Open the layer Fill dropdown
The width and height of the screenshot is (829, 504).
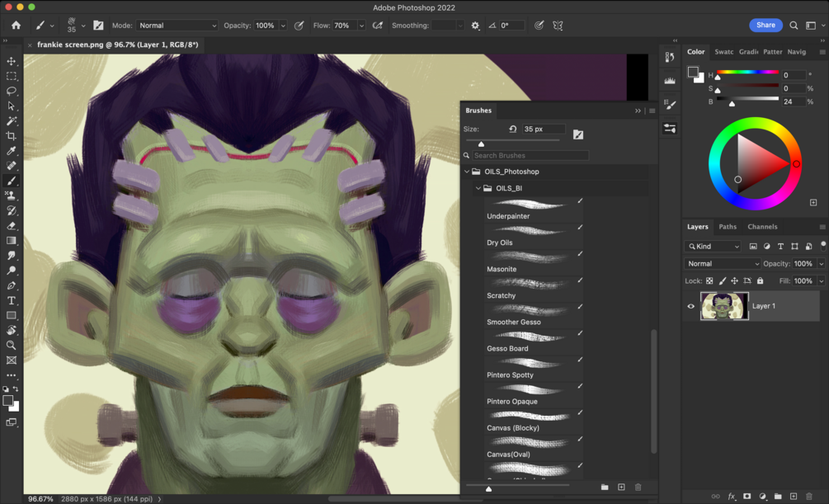tap(821, 280)
